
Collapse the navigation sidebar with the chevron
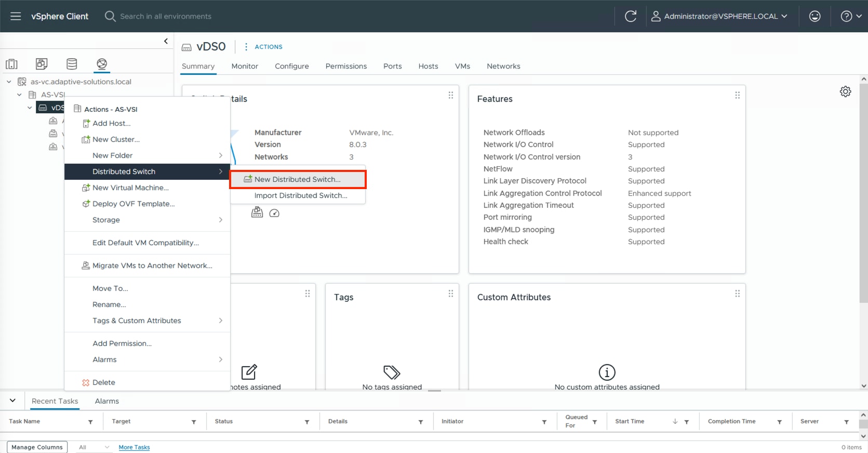pos(166,41)
